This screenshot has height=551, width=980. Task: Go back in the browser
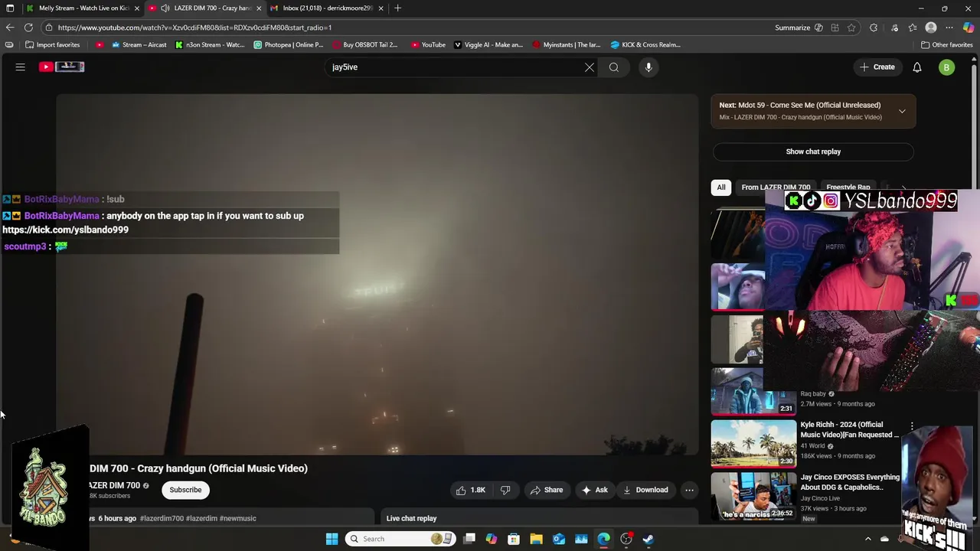pyautogui.click(x=9, y=28)
